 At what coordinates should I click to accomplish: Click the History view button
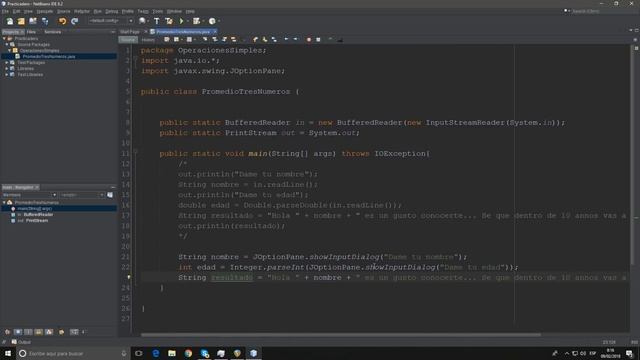click(148, 40)
